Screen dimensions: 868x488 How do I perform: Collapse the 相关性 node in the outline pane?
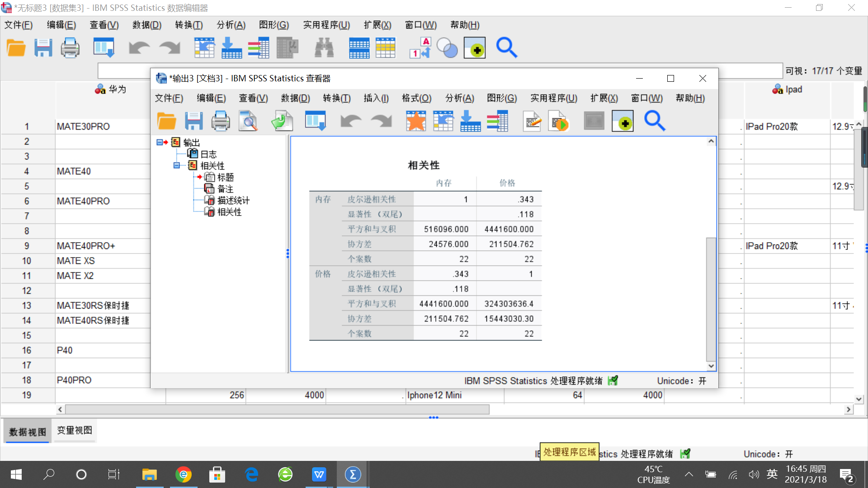coord(176,165)
